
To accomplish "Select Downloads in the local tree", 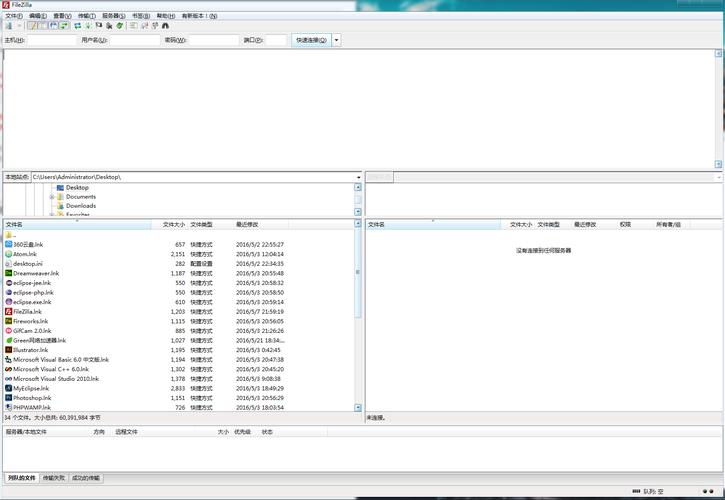I will (x=81, y=206).
